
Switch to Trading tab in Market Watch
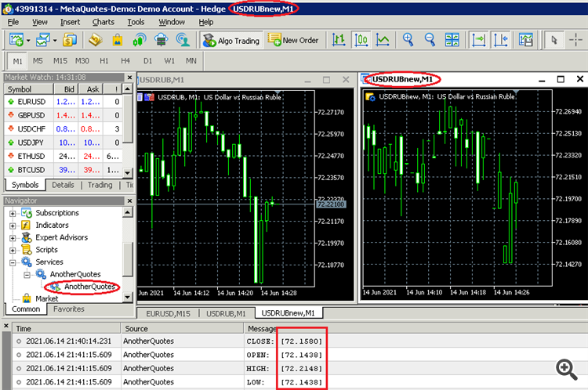(x=100, y=185)
